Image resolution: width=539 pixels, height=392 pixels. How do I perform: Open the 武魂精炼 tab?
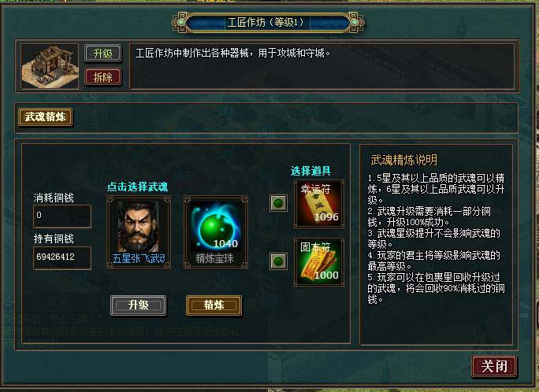[46, 117]
